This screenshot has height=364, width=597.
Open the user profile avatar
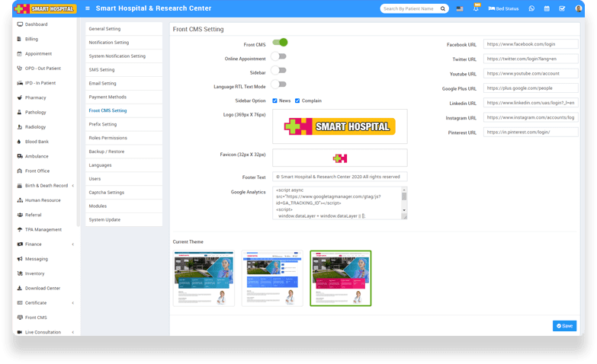point(578,8)
